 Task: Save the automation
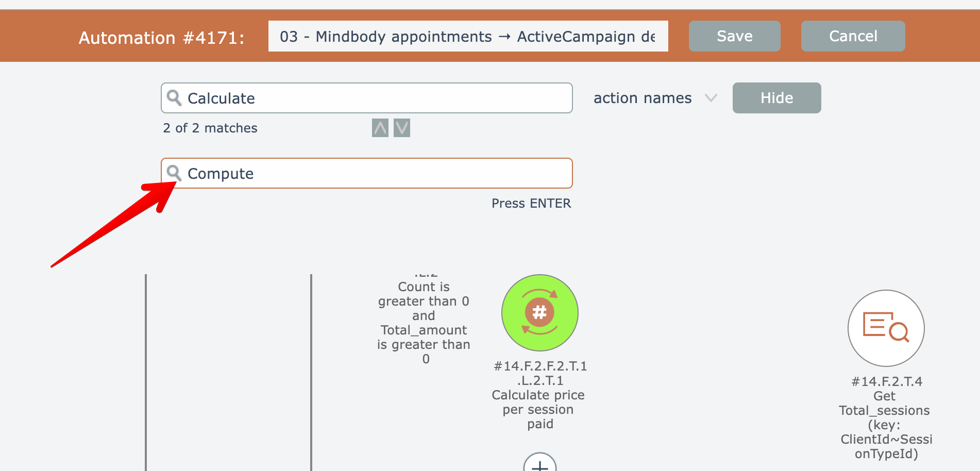click(x=734, y=36)
